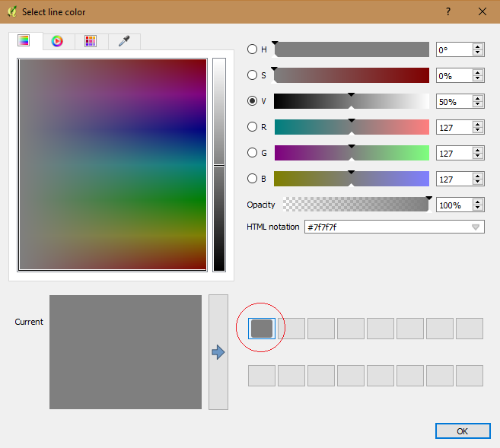Decrease the hue value with down arrow

[x=478, y=53]
